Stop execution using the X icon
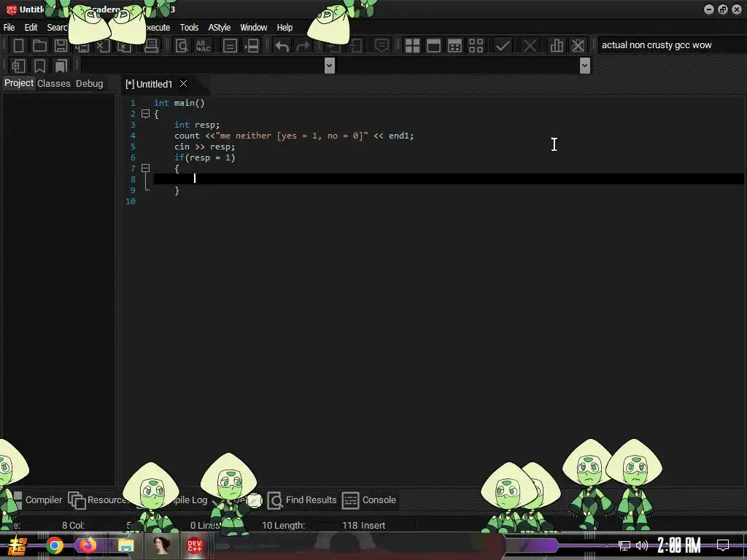 pyautogui.click(x=530, y=46)
